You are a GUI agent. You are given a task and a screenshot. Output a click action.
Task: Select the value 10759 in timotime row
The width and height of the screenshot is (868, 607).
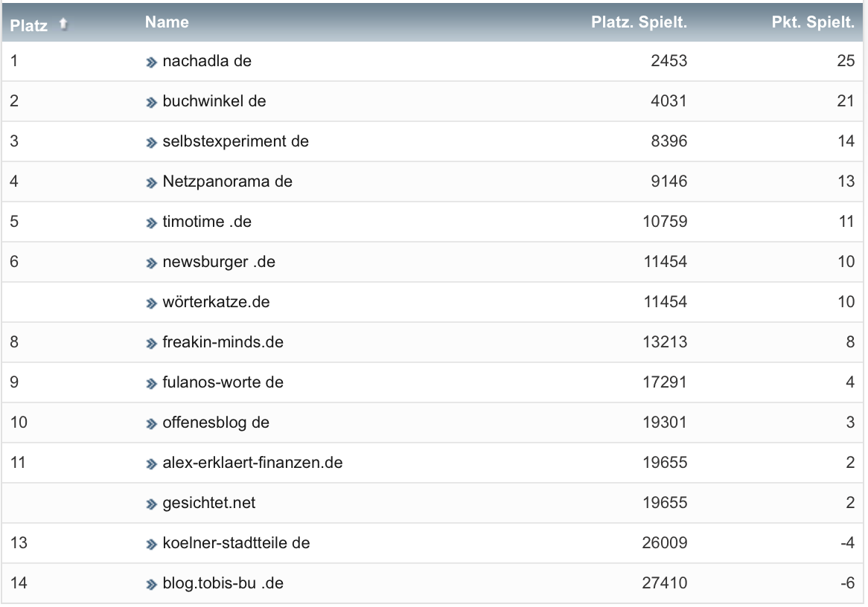[665, 222]
